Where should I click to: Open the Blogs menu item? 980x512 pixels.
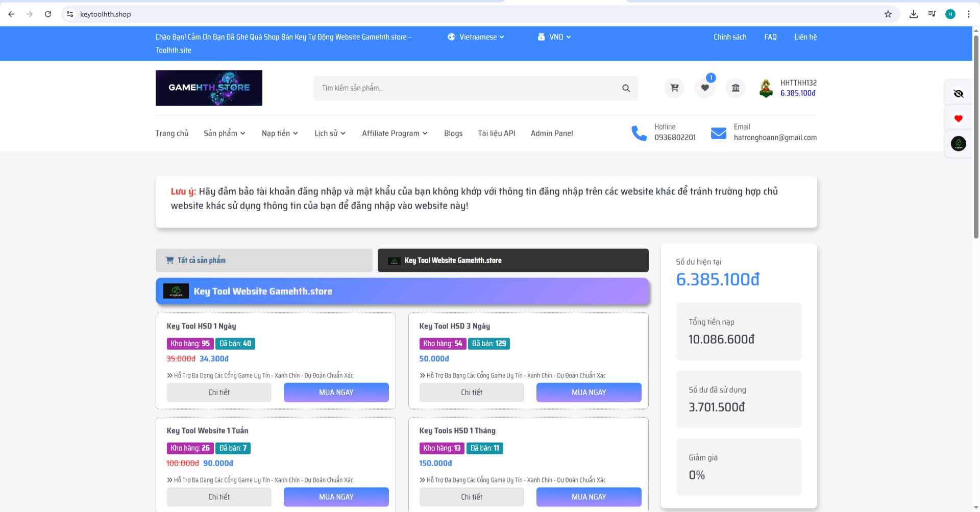pos(453,133)
